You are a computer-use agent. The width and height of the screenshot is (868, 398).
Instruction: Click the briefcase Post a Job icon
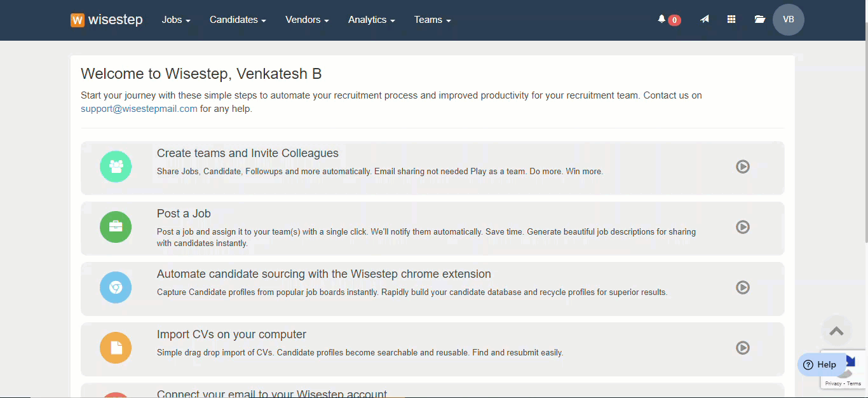116,227
